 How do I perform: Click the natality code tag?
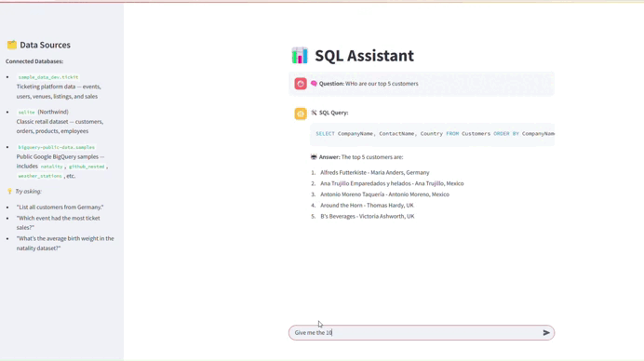[x=52, y=167]
